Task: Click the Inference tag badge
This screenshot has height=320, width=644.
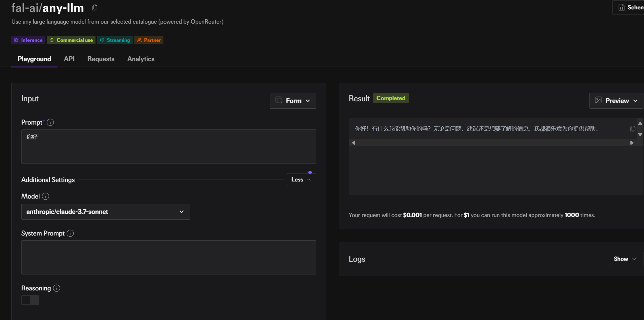Action: (28, 40)
